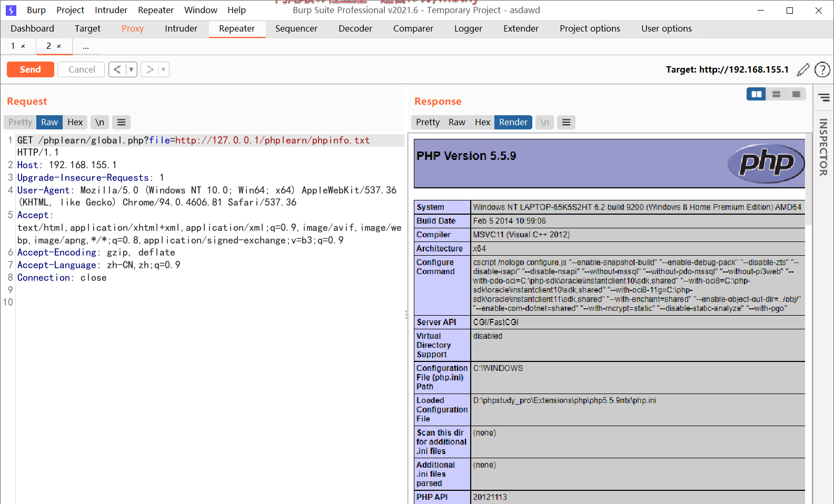The height and width of the screenshot is (504, 834).
Task: Click the Send button
Action: coord(31,69)
